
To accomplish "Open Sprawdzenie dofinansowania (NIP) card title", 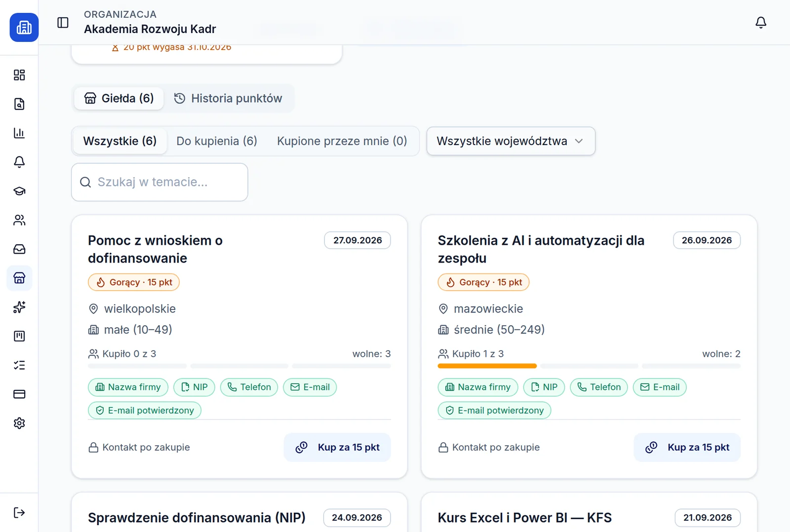I will 197,518.
